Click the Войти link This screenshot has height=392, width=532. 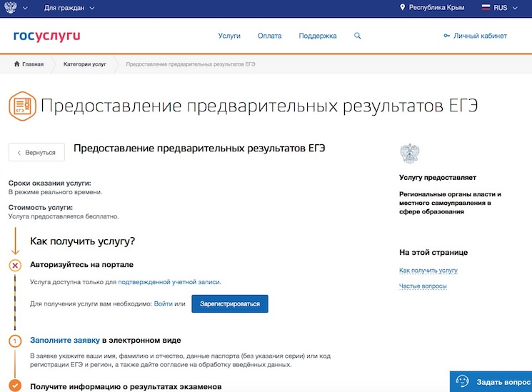tap(163, 304)
